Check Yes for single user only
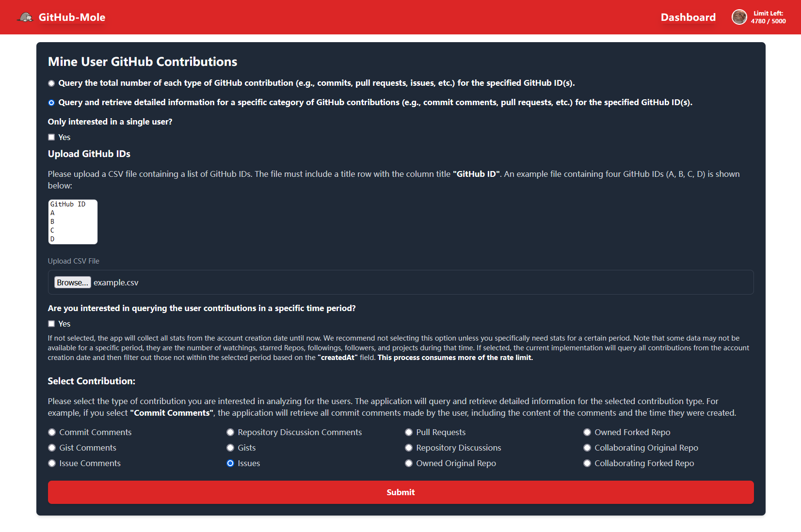This screenshot has width=801, height=532. (51, 138)
